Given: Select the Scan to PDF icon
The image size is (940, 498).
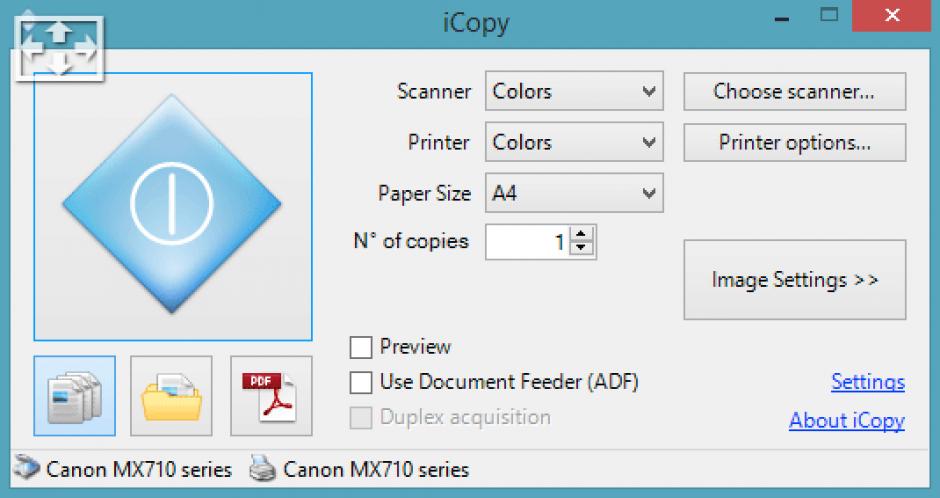Looking at the screenshot, I should click(271, 396).
